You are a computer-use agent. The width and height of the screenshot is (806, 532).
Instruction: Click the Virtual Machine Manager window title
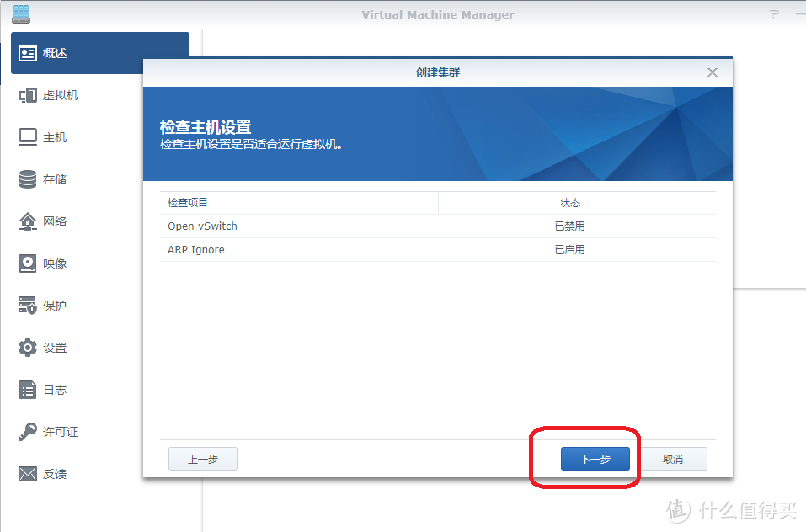[x=438, y=14]
